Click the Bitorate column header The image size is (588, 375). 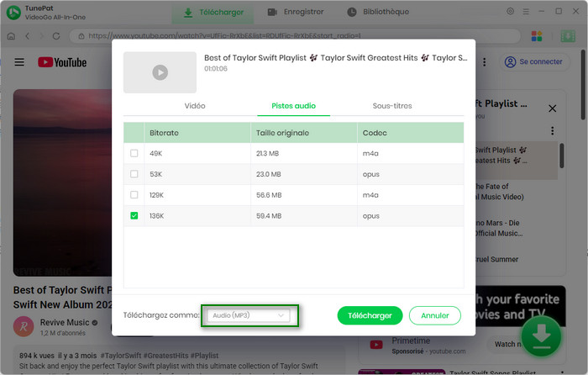point(197,133)
